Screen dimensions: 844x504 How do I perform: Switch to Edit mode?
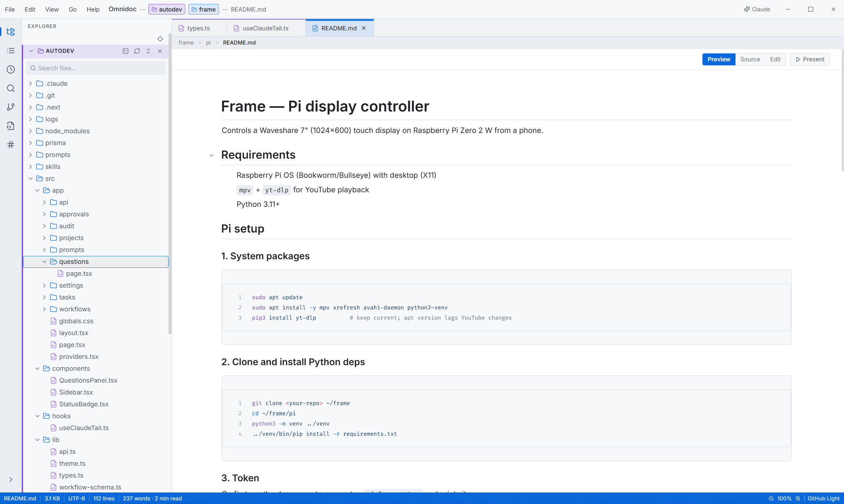[x=775, y=59]
